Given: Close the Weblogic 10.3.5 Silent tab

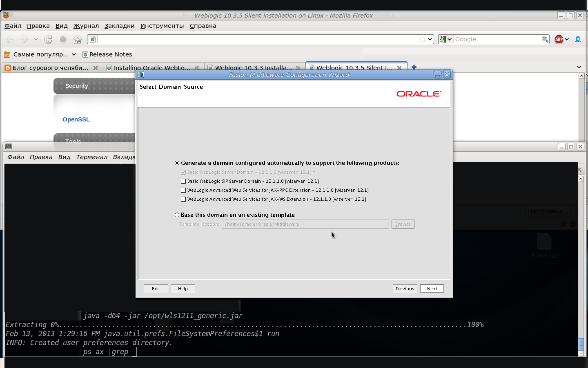Looking at the screenshot, I should pyautogui.click(x=399, y=68).
